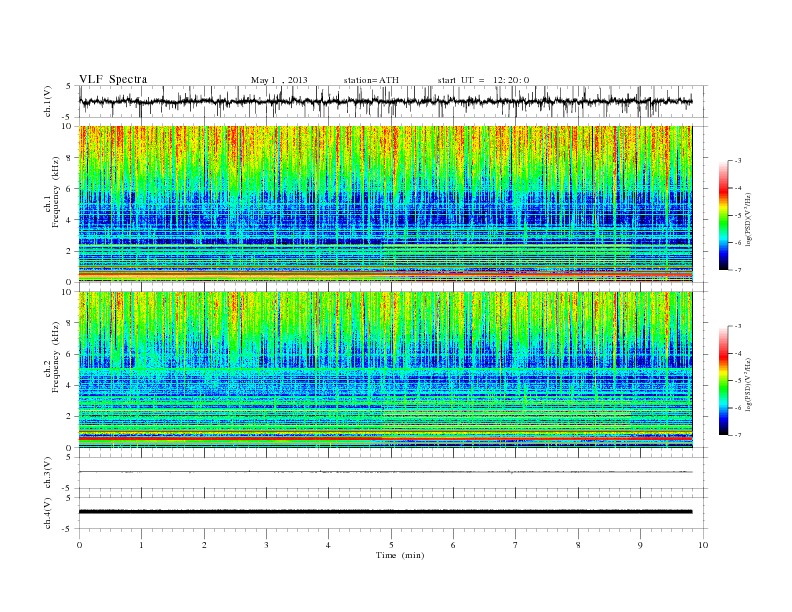Click the "-7" label on ch.1 color bar

738,271
